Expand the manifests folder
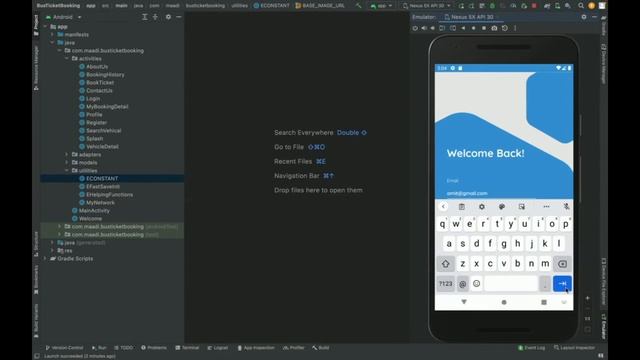Screen dimensions: 640x360 [x=52, y=35]
